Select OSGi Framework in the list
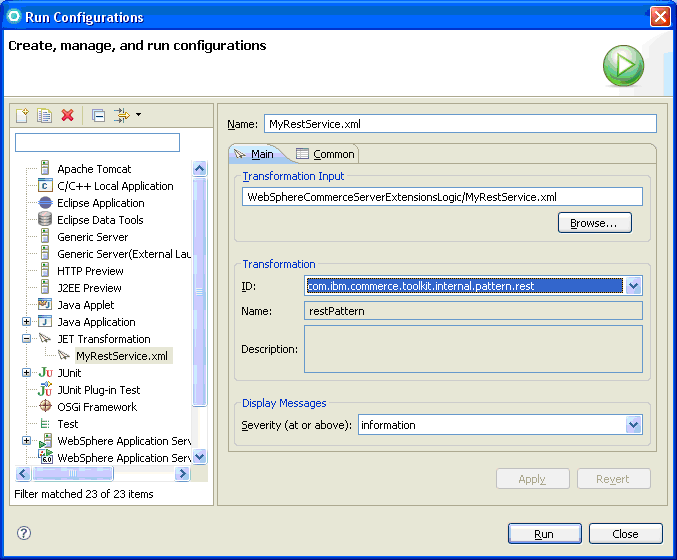677x560 pixels. (96, 407)
